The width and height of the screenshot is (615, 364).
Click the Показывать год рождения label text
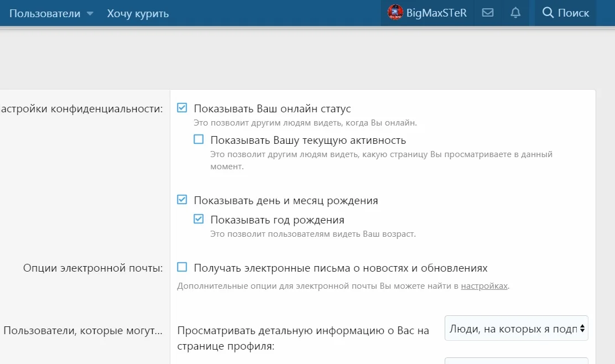pos(277,220)
